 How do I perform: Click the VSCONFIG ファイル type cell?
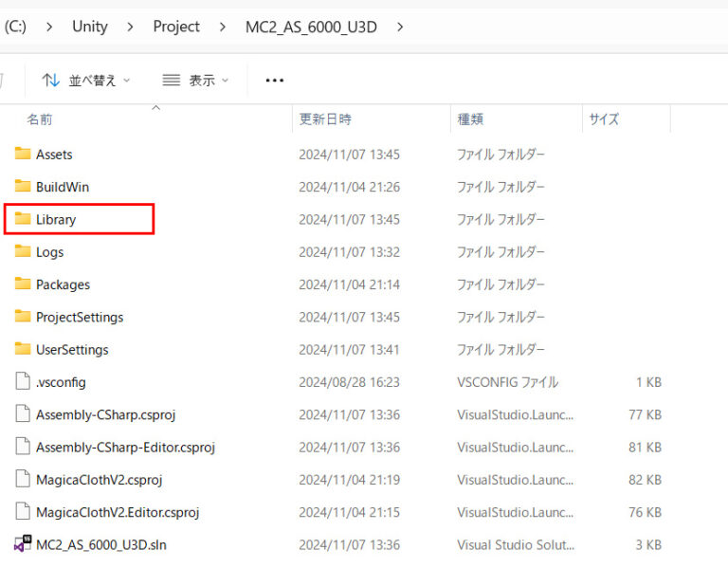click(x=507, y=382)
